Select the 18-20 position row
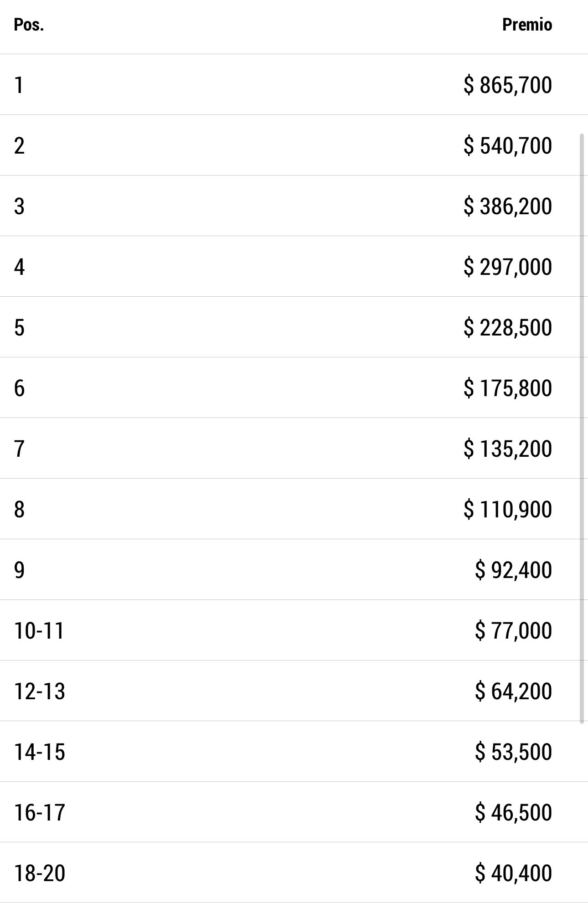 (x=294, y=873)
